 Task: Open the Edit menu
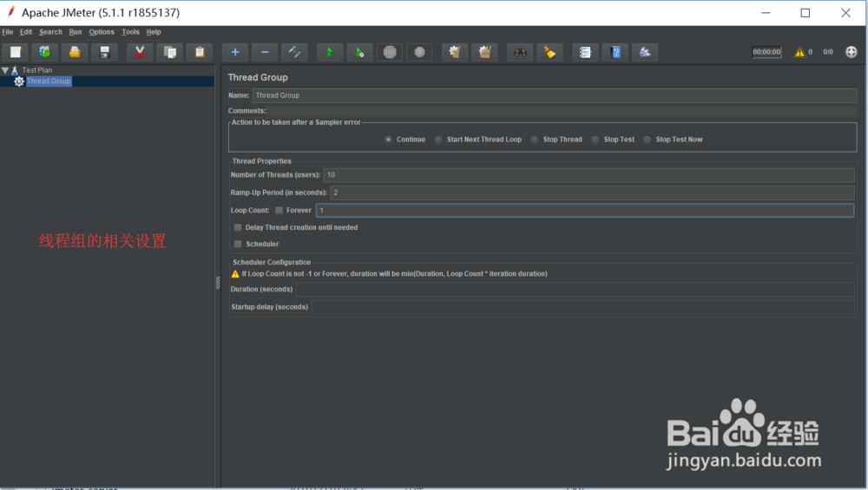26,32
